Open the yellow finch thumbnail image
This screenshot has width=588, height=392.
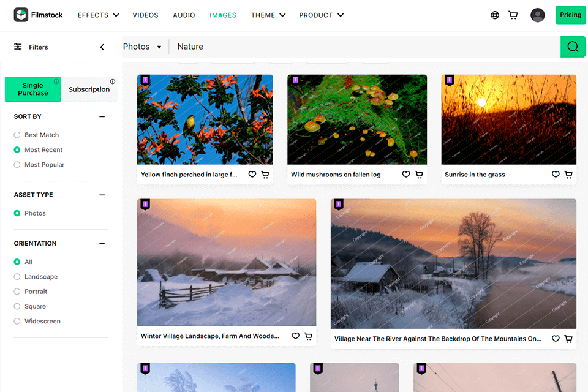point(205,119)
